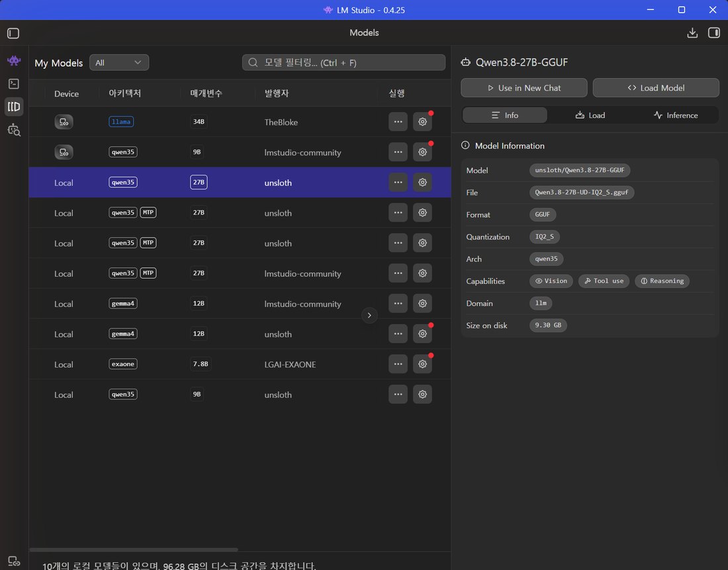This screenshot has width=728, height=570.
Task: Click the 9.30 GB size value
Action: (x=548, y=326)
